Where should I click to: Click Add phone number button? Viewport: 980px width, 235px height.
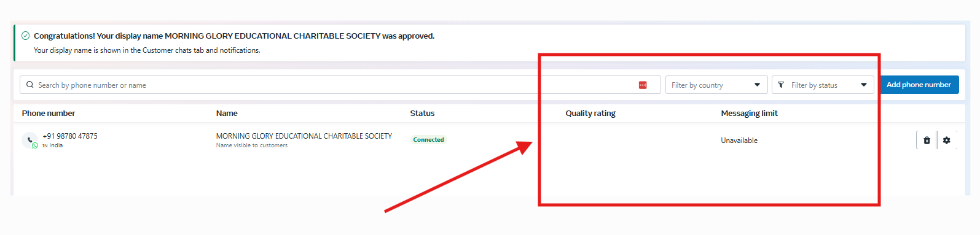[919, 85]
